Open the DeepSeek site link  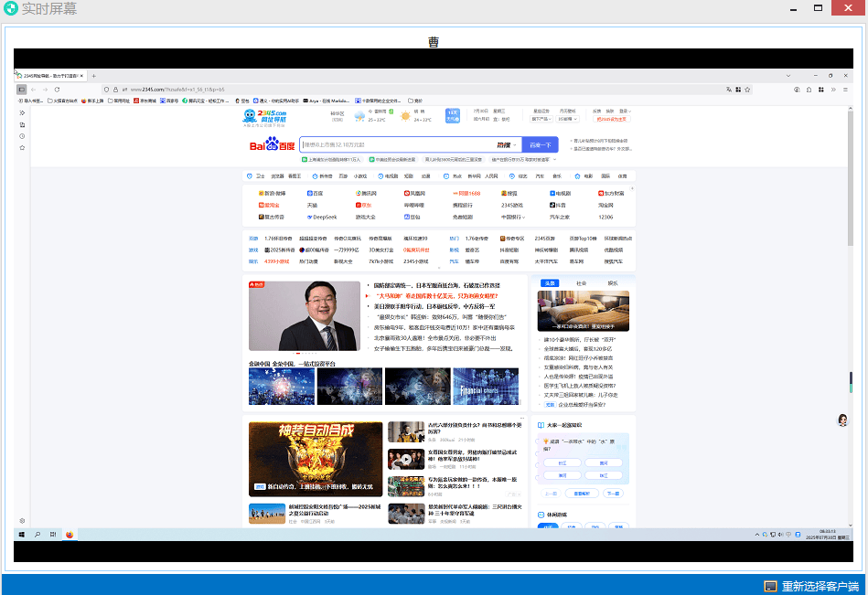coord(322,218)
